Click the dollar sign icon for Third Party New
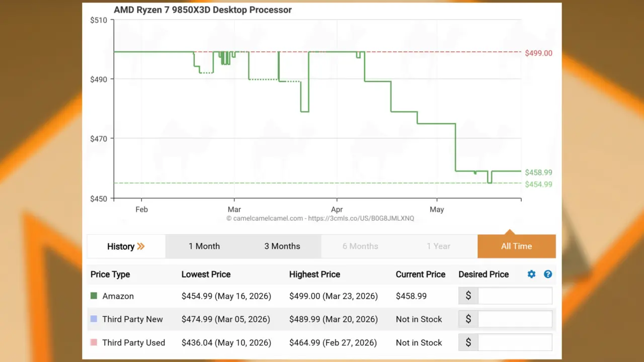 coord(468,319)
